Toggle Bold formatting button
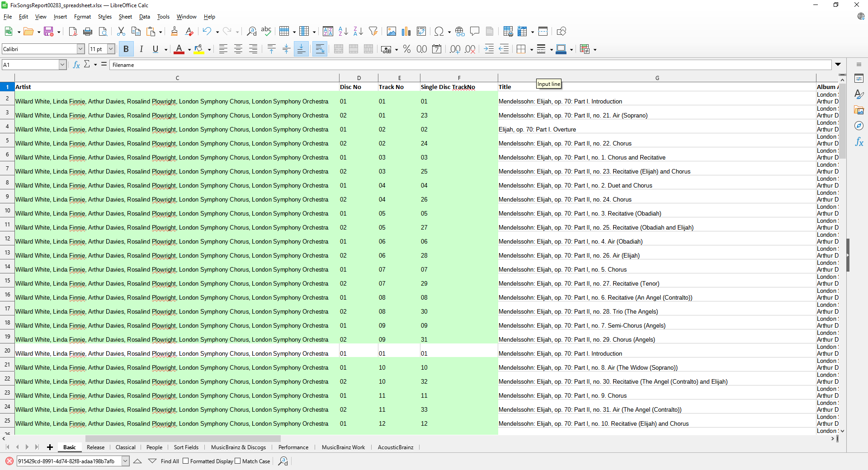Screen dimensions: 868x470 click(126, 49)
